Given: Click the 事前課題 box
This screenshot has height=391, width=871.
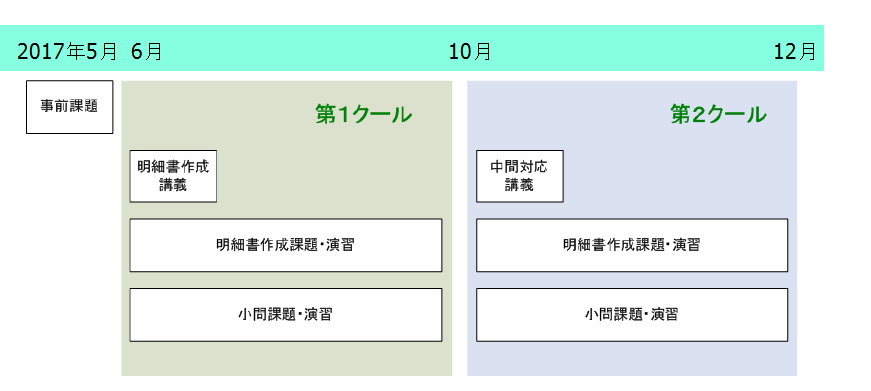Looking at the screenshot, I should tap(69, 107).
